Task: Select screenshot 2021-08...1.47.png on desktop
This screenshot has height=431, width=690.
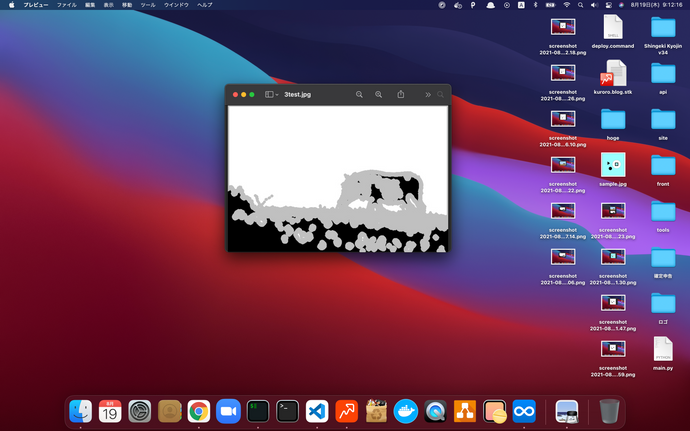Action: coord(613,312)
